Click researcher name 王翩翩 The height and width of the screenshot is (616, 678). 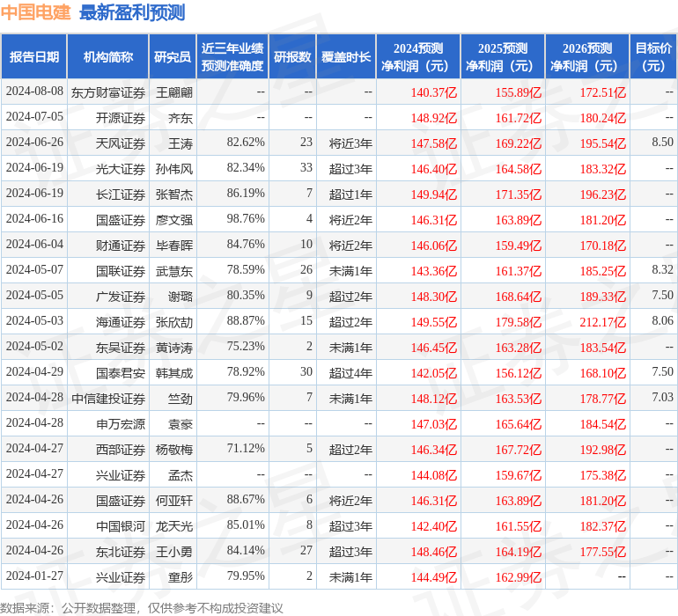pyautogui.click(x=174, y=92)
